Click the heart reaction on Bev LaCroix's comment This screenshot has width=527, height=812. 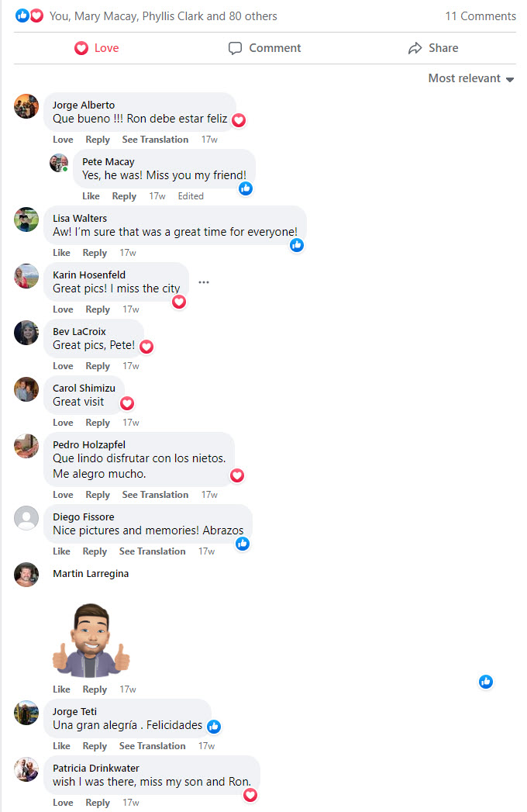coord(146,347)
